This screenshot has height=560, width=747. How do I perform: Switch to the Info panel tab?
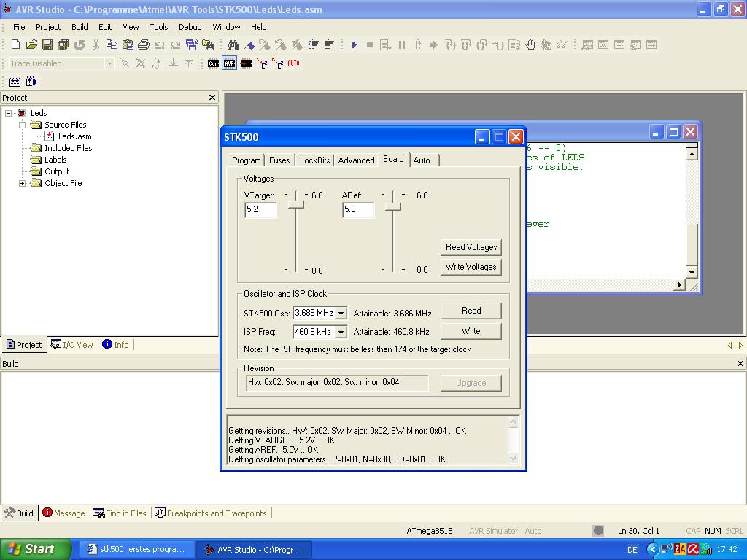(116, 345)
